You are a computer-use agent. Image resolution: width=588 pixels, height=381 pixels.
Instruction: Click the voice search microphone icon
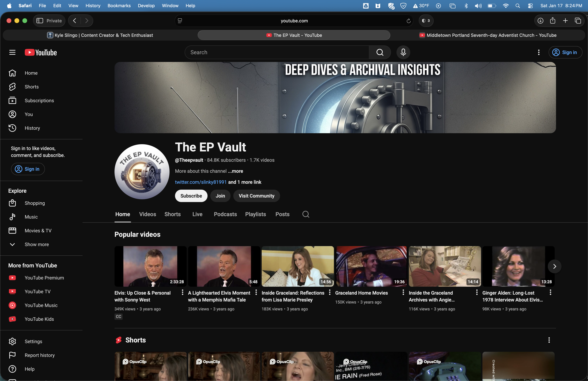pos(403,52)
